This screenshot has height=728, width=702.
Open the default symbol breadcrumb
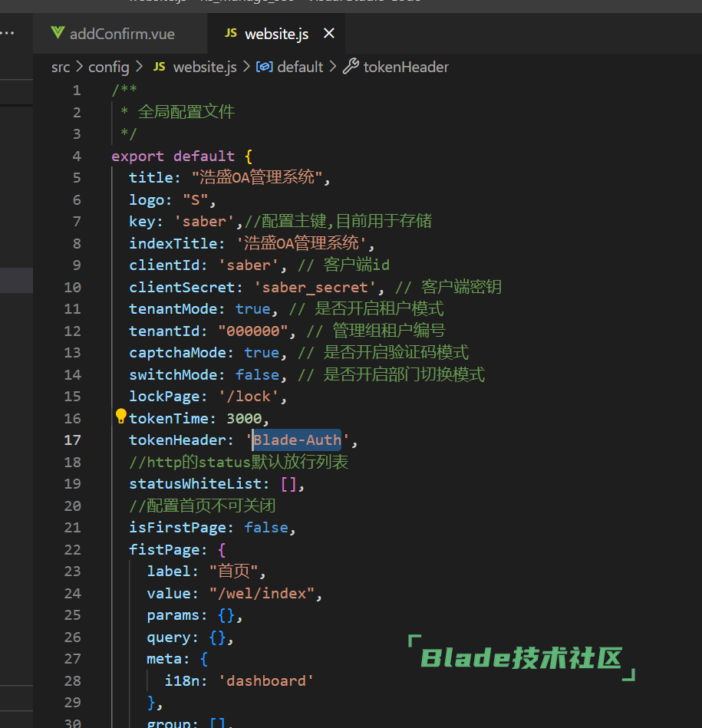300,68
